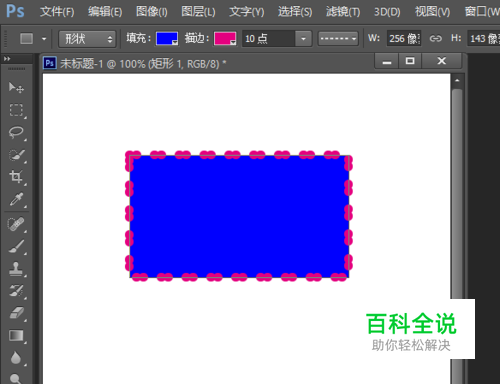Viewport: 500px width, 384px height.
Task: Select the Move tool
Action: coord(16,87)
